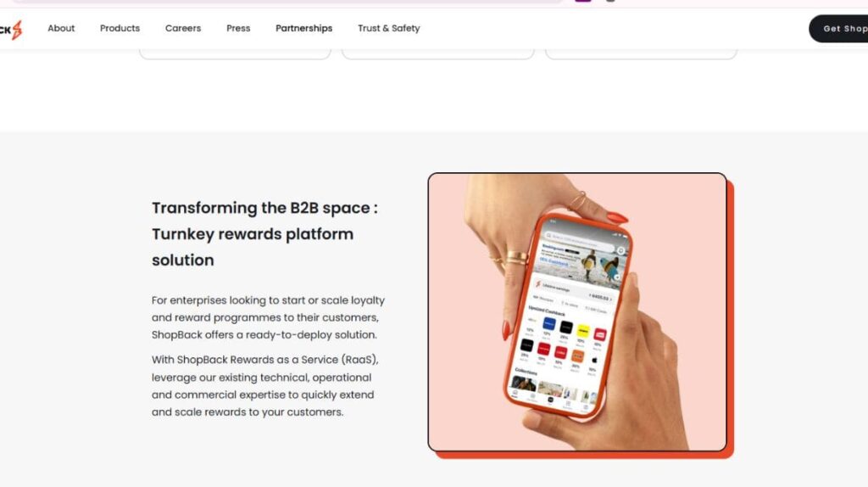Click the Apple logo on the phone screen

(594, 360)
